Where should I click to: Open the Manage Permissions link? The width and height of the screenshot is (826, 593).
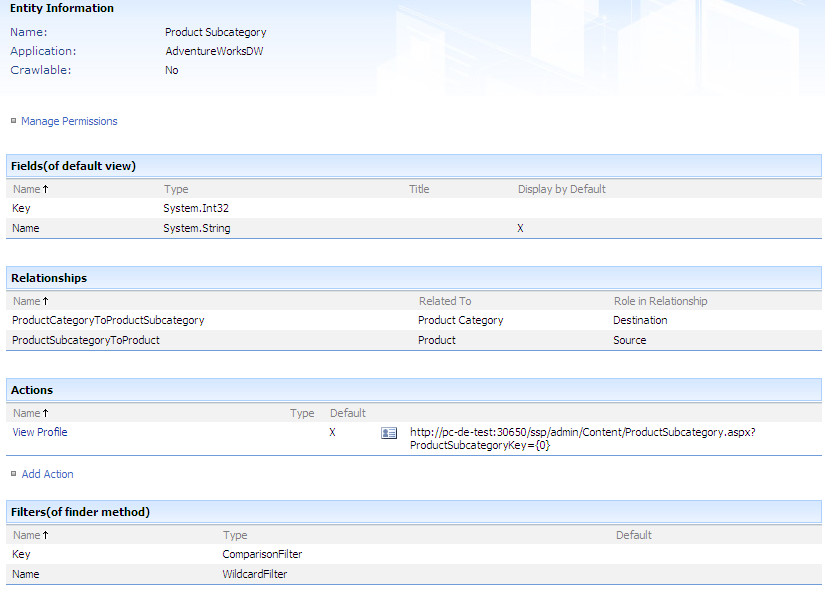point(69,121)
